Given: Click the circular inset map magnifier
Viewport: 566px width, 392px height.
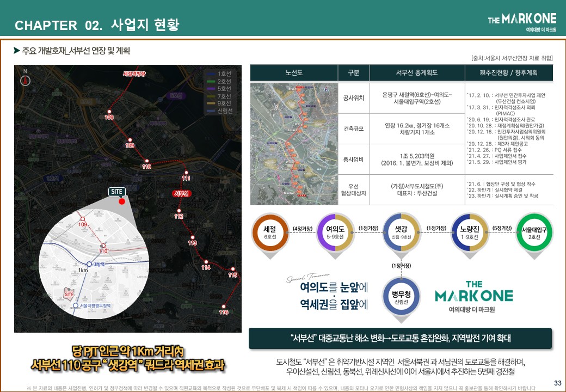Looking at the screenshot, I should (x=94, y=264).
